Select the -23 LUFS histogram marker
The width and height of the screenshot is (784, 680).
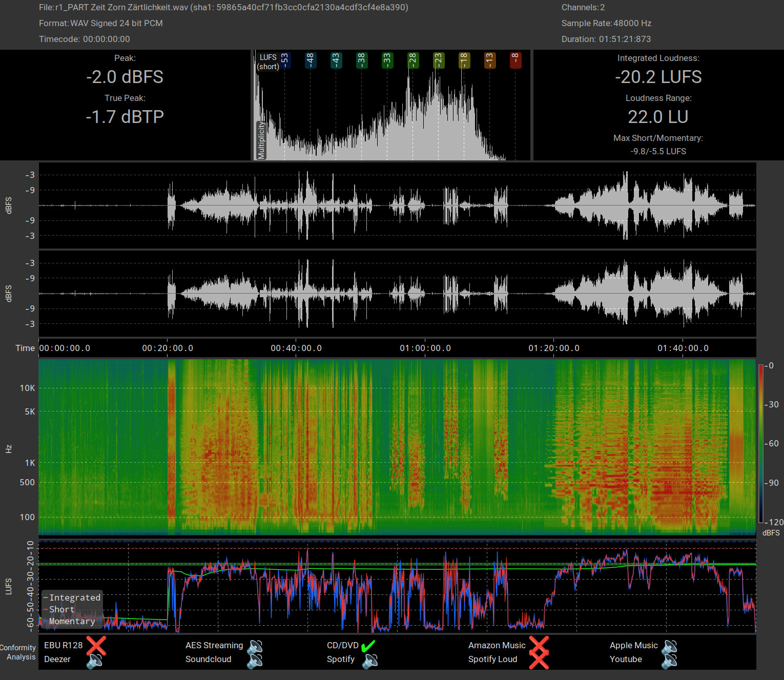point(438,60)
